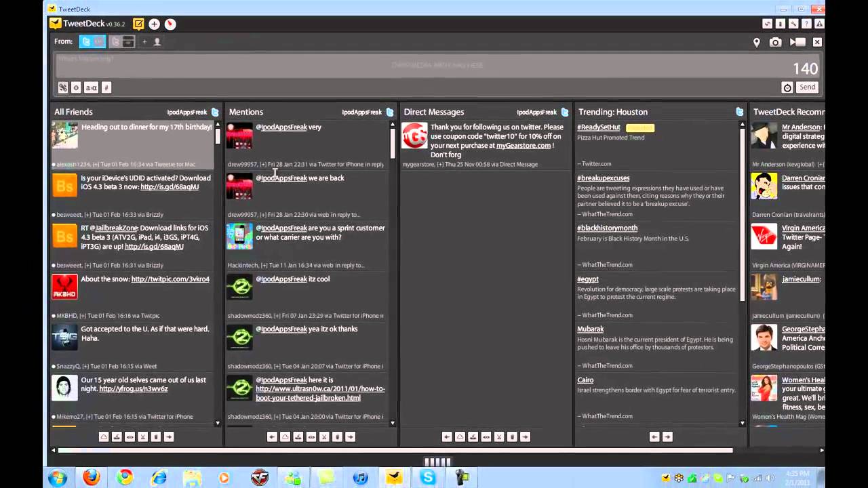The image size is (868, 488).
Task: Open Direct Messages column Twitter icon menu
Action: click(x=565, y=112)
